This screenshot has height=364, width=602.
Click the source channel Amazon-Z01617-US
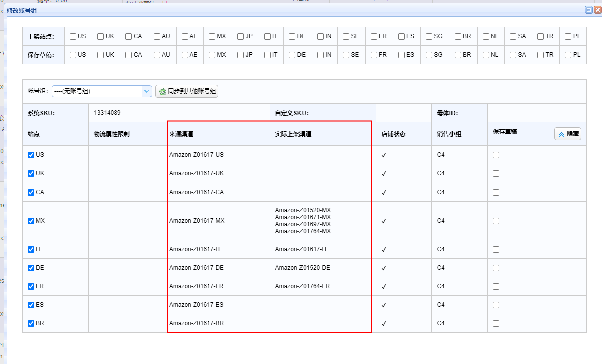pyautogui.click(x=197, y=155)
